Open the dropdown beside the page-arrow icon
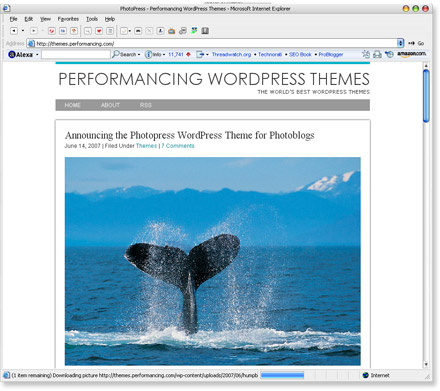Viewport: 440px width, 391px height. (x=207, y=55)
